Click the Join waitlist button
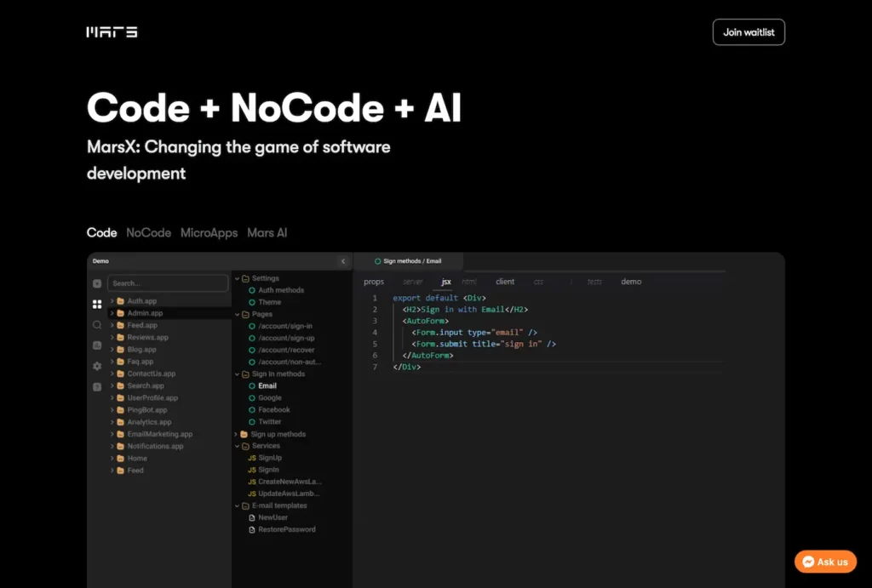The width and height of the screenshot is (872, 588). [x=749, y=32]
